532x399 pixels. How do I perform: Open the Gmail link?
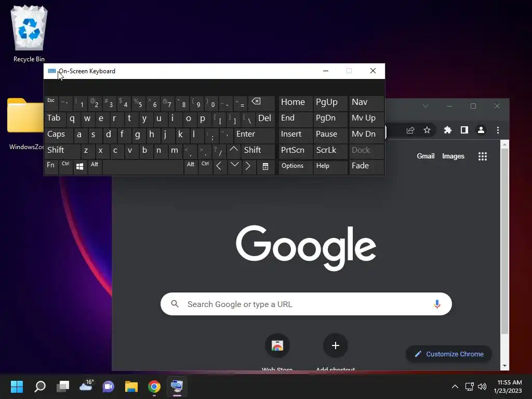(x=425, y=156)
